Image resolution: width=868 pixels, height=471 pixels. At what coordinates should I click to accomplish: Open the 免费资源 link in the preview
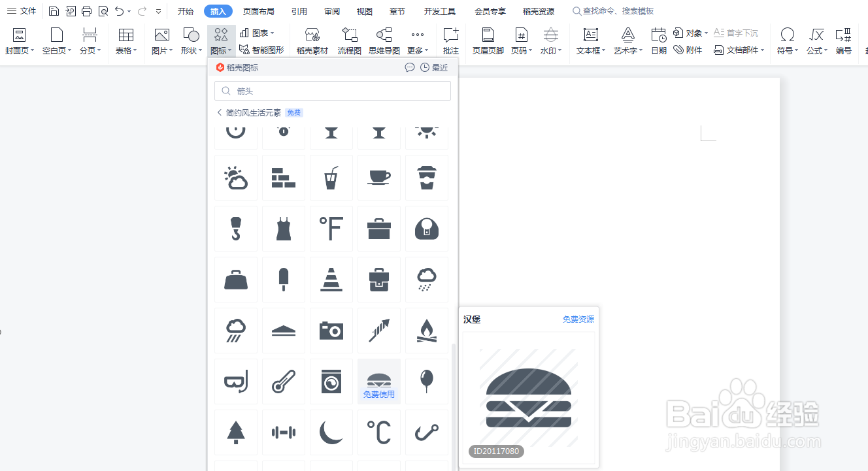pos(578,319)
